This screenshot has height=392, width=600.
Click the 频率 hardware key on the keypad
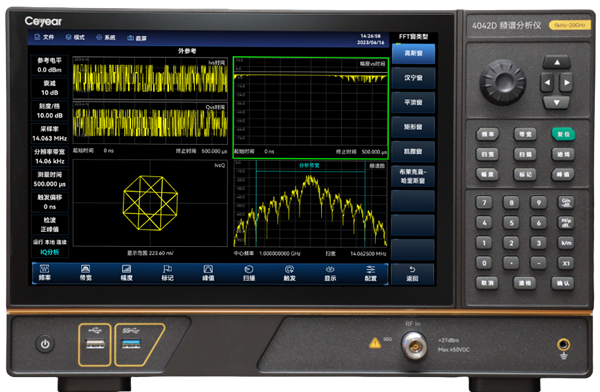tap(487, 134)
